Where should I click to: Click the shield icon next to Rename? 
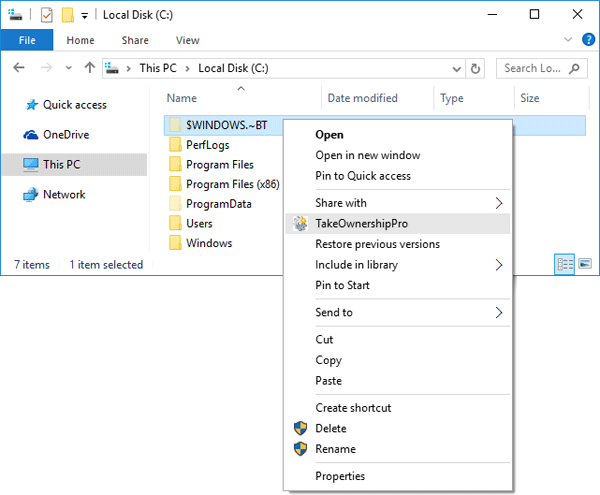(299, 449)
